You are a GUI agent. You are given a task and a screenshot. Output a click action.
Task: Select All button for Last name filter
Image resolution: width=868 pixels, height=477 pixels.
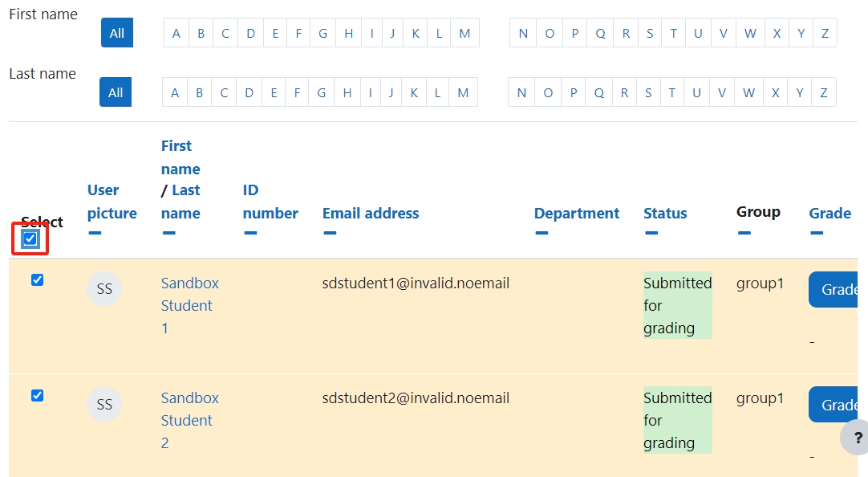116,92
